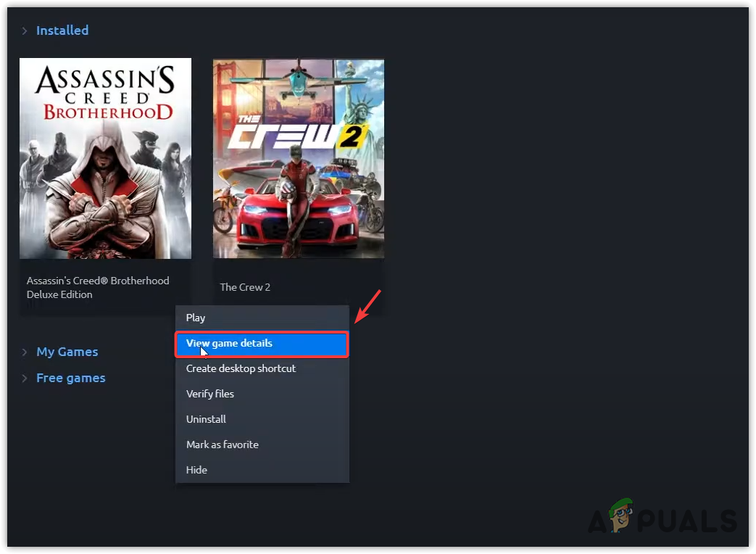
Task: Open the Free games section heading
Action: tap(71, 378)
